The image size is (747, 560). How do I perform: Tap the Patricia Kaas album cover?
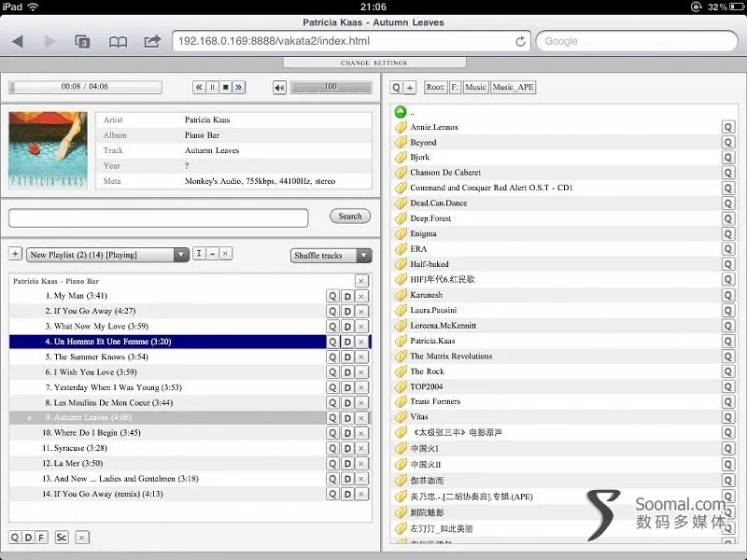tap(49, 150)
